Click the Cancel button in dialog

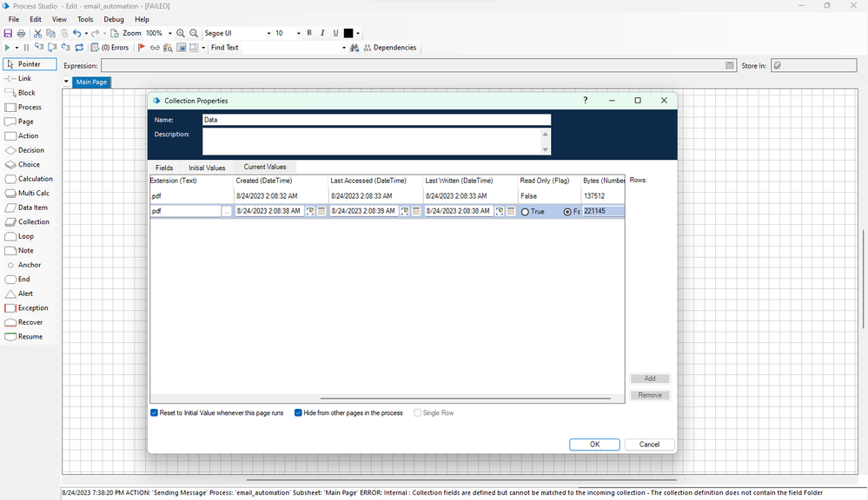click(649, 444)
